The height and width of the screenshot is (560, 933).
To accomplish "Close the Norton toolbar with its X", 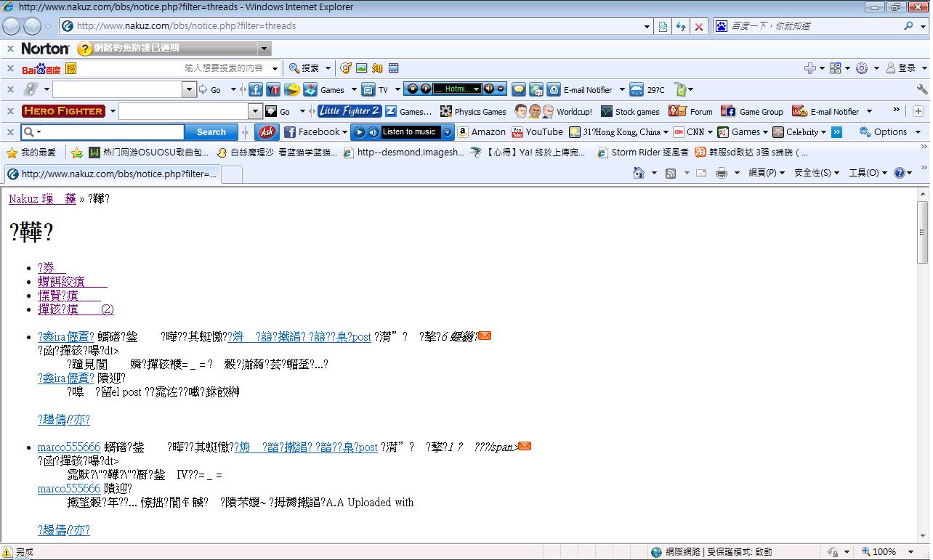I will pos(10,49).
